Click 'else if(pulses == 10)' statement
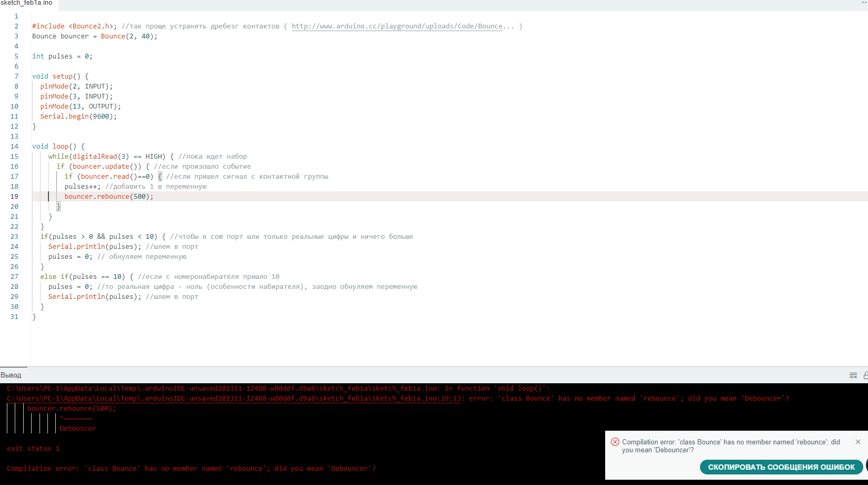This screenshot has height=485, width=868. click(83, 277)
